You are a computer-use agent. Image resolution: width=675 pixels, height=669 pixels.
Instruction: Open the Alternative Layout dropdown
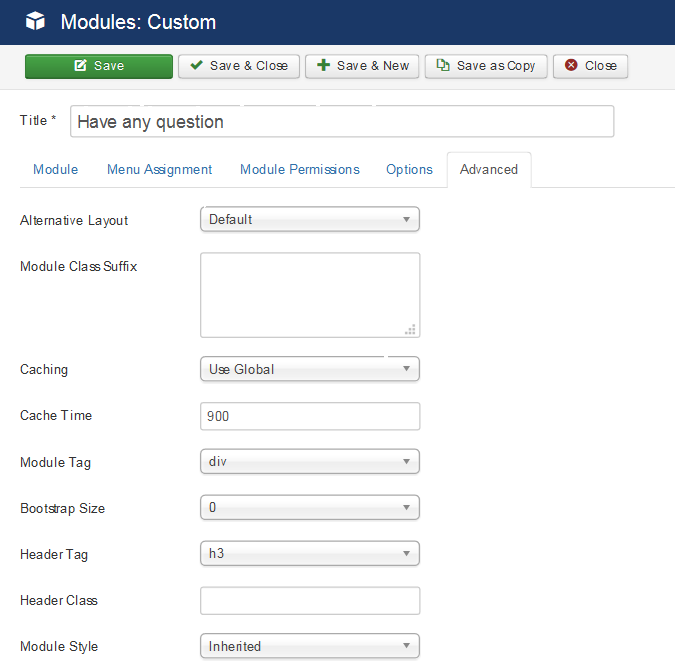(x=310, y=220)
